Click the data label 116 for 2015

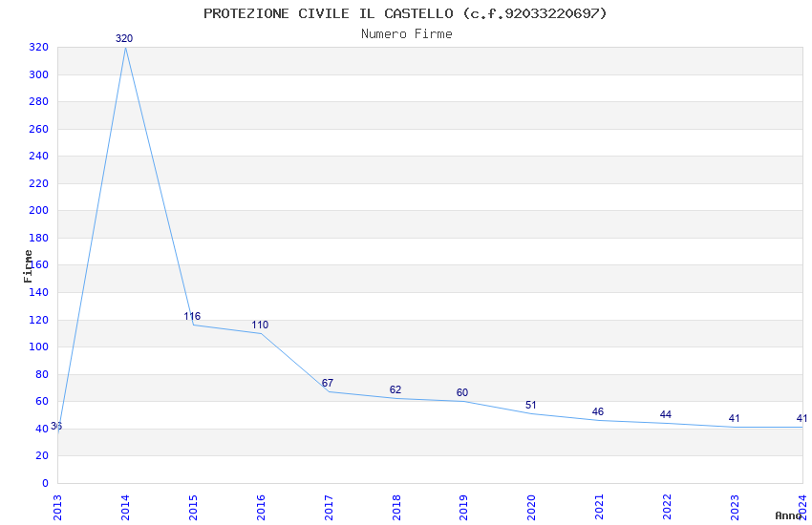[192, 316]
